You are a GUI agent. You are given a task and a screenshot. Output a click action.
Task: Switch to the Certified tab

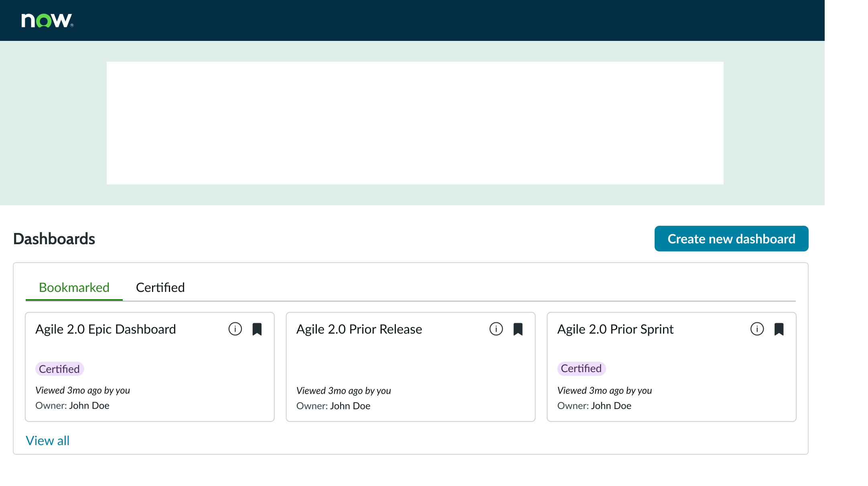click(160, 287)
